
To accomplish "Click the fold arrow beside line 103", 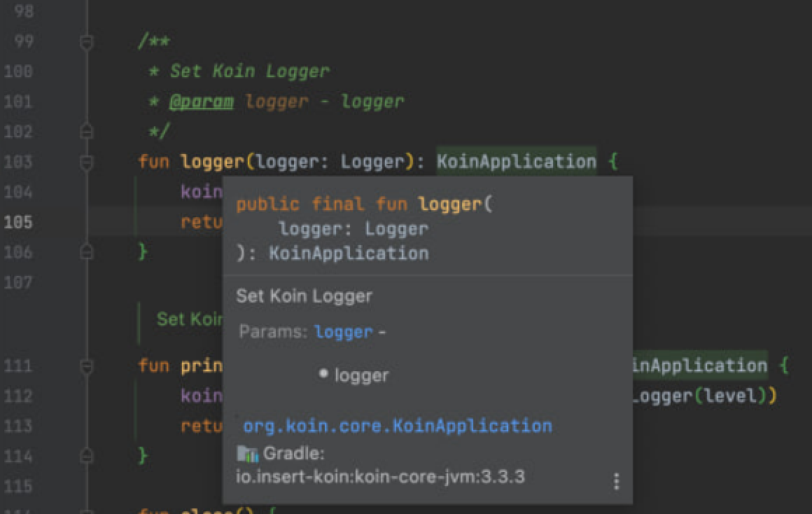I will pyautogui.click(x=85, y=161).
